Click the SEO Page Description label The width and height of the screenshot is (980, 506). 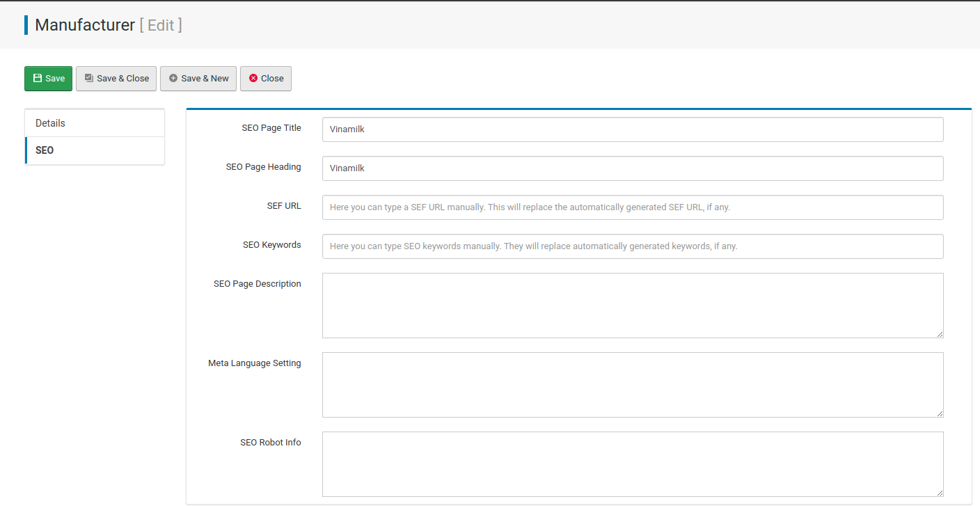[x=258, y=284]
